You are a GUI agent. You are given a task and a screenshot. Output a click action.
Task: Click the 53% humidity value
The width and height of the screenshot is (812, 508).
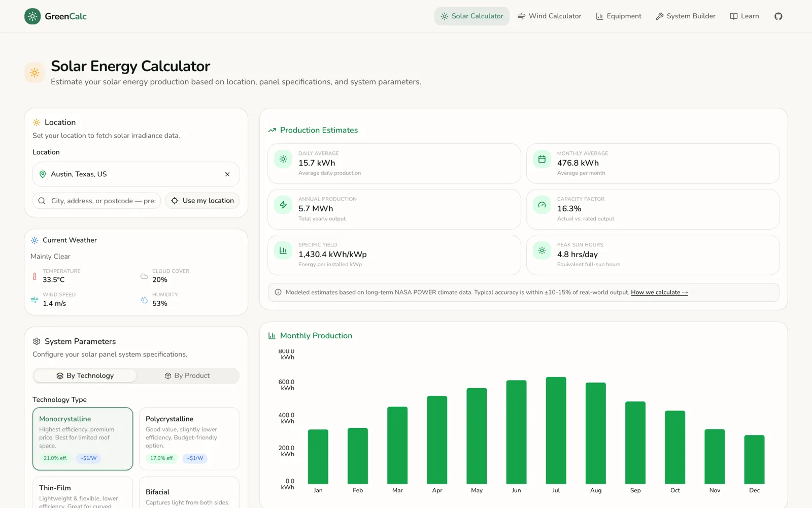(x=160, y=303)
